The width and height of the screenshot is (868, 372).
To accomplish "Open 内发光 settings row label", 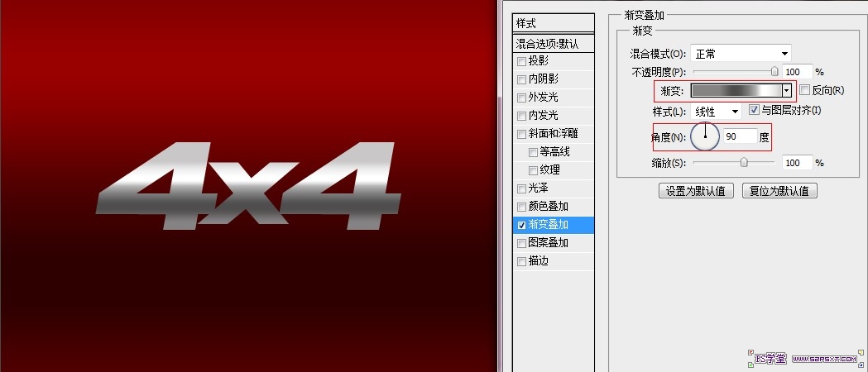I will 544,116.
